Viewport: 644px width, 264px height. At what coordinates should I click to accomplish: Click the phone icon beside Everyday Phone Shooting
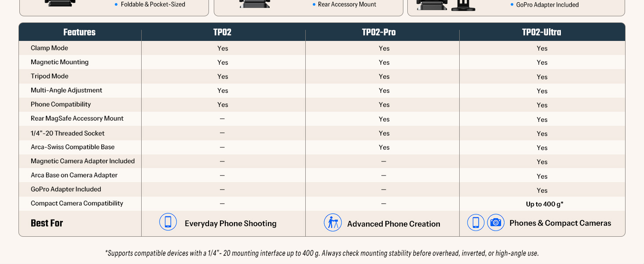pyautogui.click(x=168, y=222)
